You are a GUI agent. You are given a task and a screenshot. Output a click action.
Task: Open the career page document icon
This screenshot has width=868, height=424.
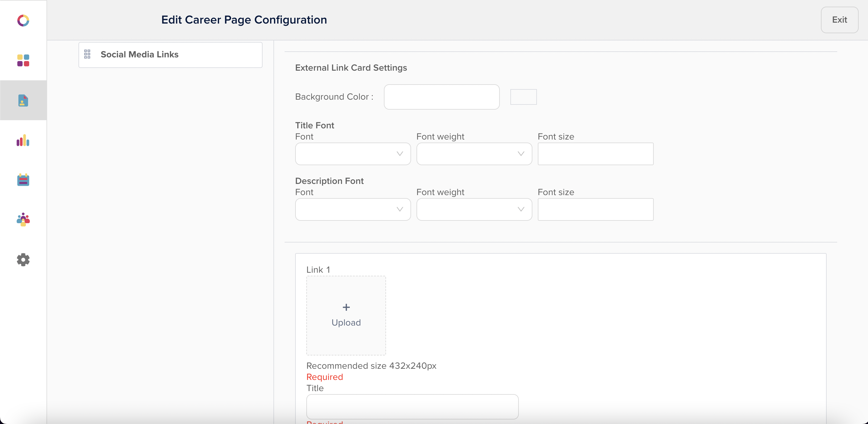tap(23, 101)
